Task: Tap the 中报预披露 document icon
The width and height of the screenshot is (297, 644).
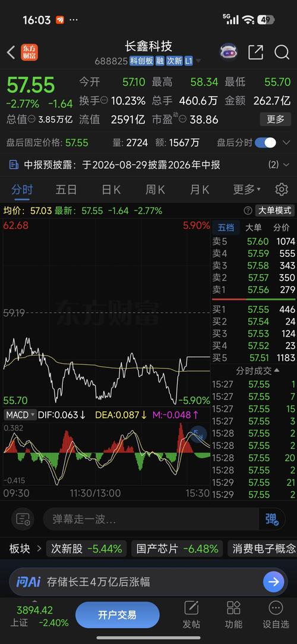Action: click(x=14, y=165)
